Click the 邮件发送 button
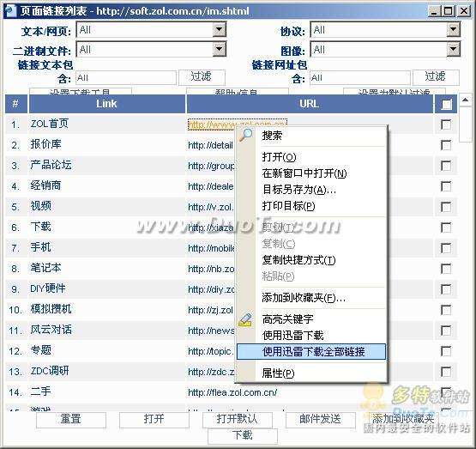Viewport: 476px width, 449px height. click(320, 420)
